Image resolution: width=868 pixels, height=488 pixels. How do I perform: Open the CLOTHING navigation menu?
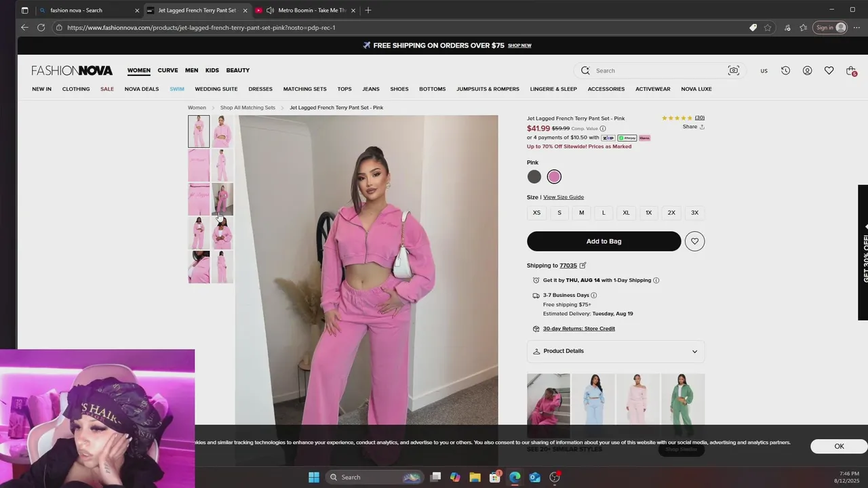click(x=76, y=89)
